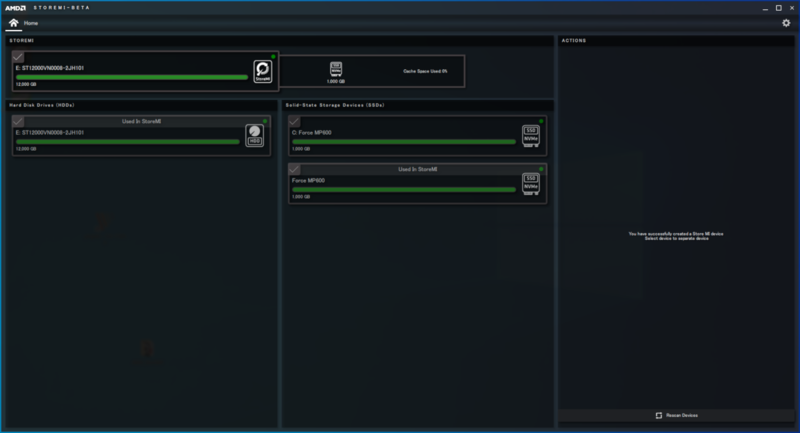Toggle the checkbox on C: Force MP600
This screenshot has height=433, width=800.
pyautogui.click(x=294, y=121)
